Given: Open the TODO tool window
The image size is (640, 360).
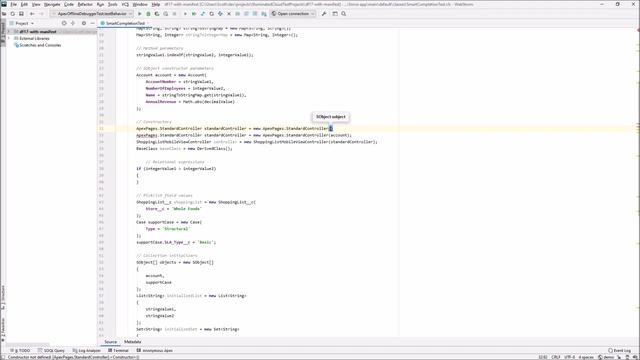Looking at the screenshot, I should 20,351.
